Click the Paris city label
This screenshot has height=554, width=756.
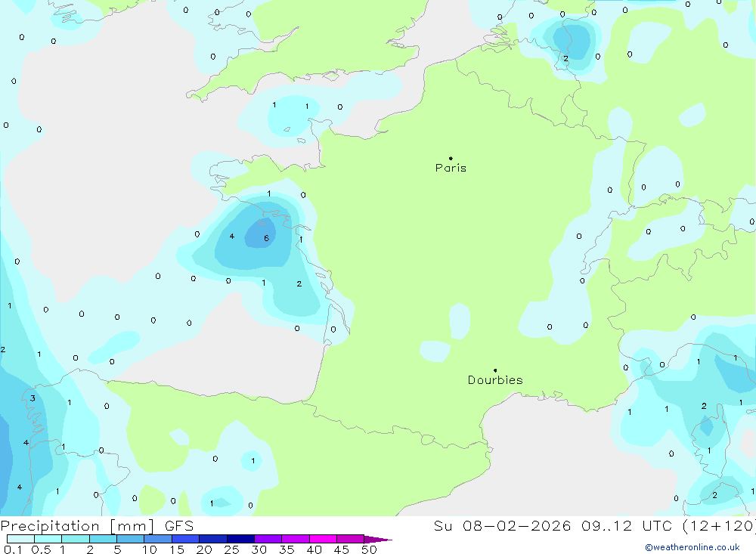coord(451,168)
